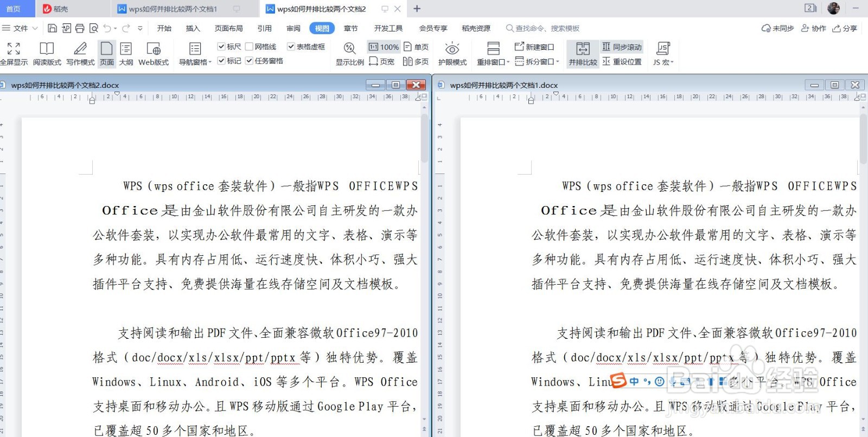The image size is (868, 437).
Task: Set zoom to 100%
Action: click(x=384, y=47)
